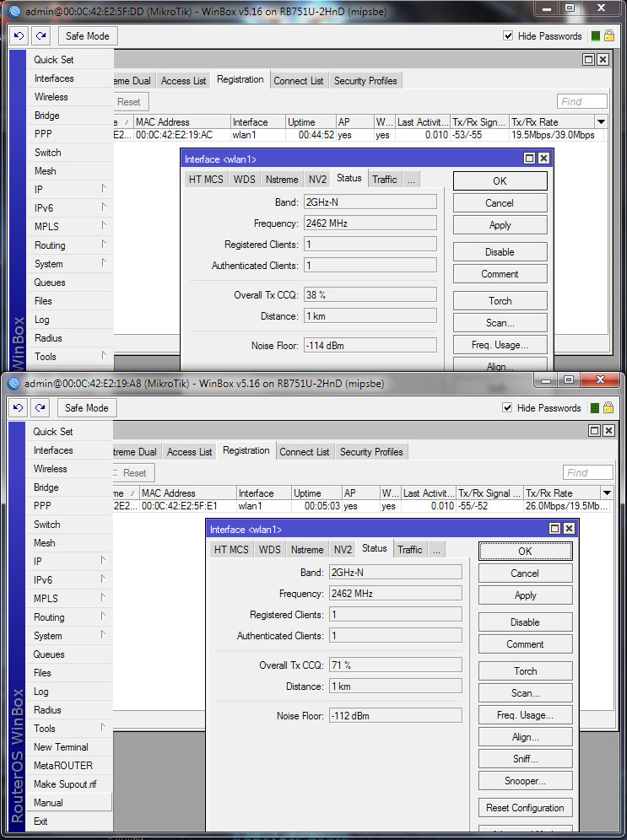627x840 pixels.
Task: Click Safe Mode in top window
Action: pyautogui.click(x=88, y=36)
